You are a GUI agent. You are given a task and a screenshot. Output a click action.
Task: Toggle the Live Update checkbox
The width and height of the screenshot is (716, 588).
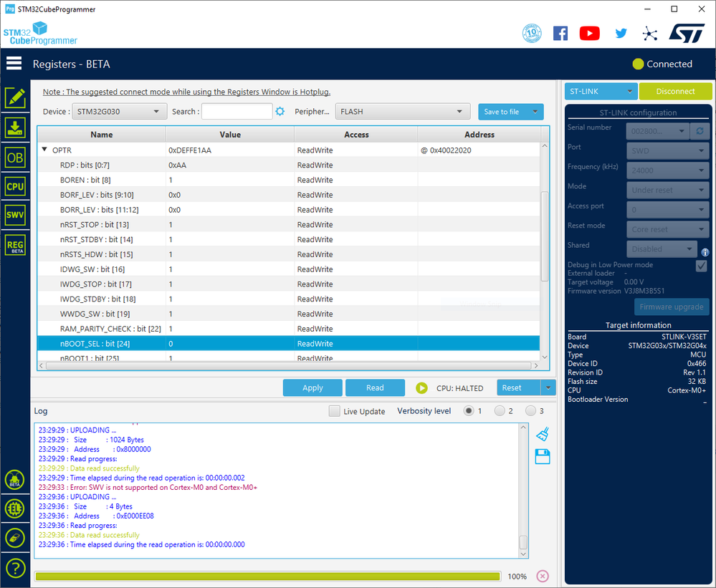[x=334, y=411]
